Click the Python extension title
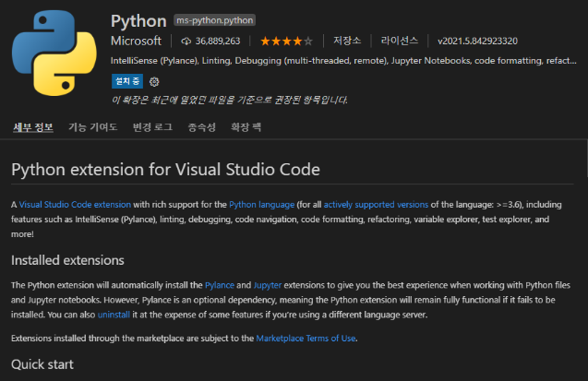The image size is (588, 381). [138, 21]
